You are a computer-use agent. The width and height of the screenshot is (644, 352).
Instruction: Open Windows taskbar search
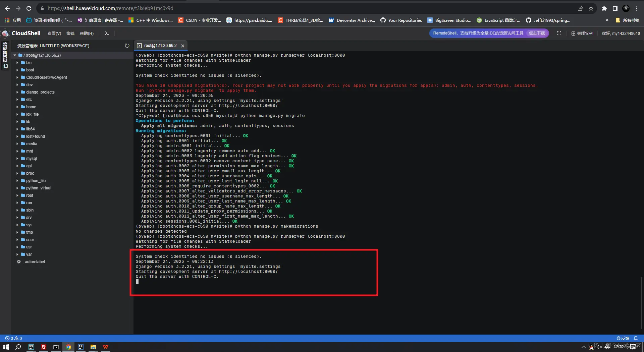[x=18, y=347]
